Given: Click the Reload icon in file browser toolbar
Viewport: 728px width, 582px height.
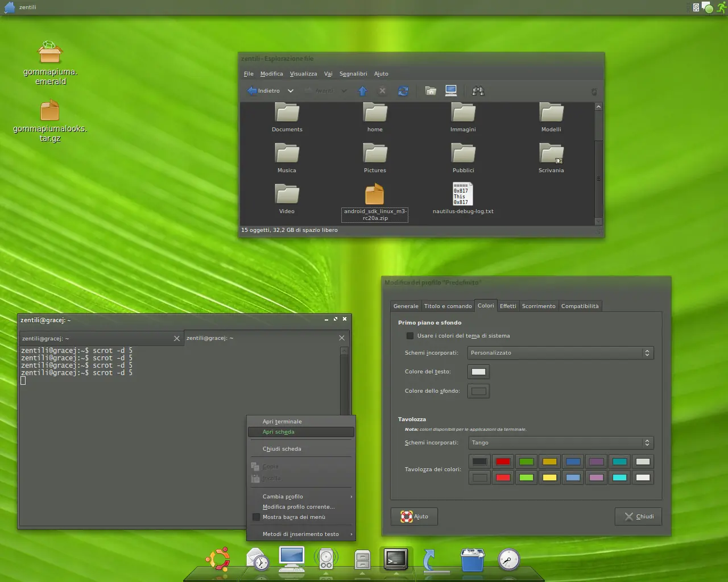Looking at the screenshot, I should pyautogui.click(x=403, y=91).
